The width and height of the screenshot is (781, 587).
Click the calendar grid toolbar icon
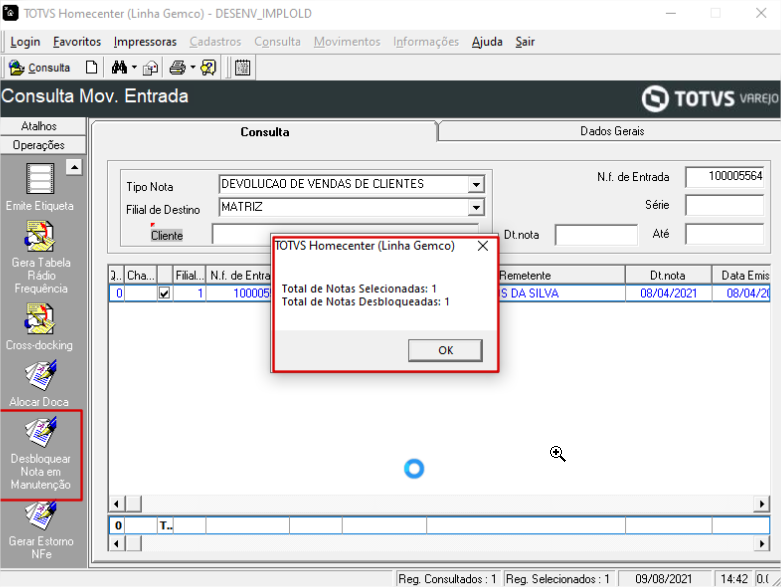tap(243, 67)
